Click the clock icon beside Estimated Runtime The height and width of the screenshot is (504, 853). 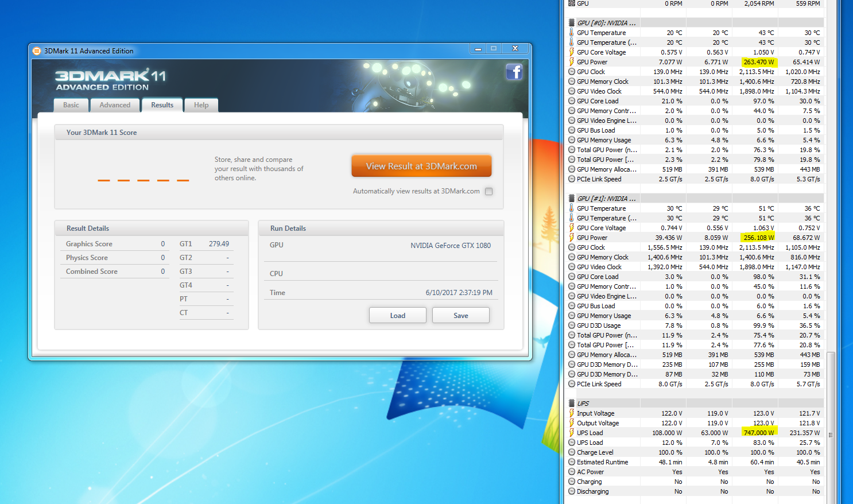coord(571,462)
